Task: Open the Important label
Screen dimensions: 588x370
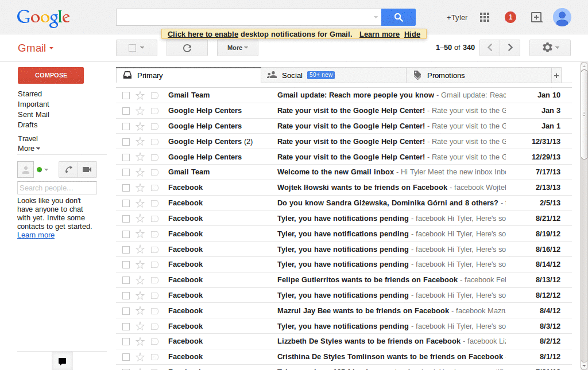Action: click(33, 104)
